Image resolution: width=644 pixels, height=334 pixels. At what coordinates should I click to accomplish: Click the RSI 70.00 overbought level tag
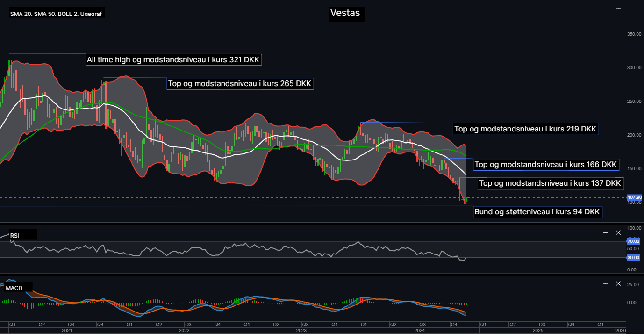[633, 241]
